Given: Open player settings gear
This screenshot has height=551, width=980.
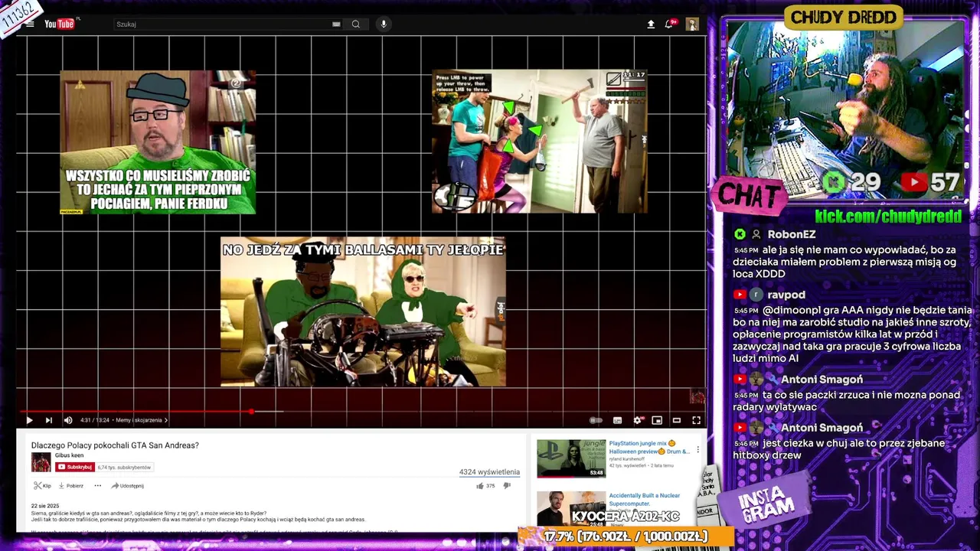Looking at the screenshot, I should (x=637, y=420).
